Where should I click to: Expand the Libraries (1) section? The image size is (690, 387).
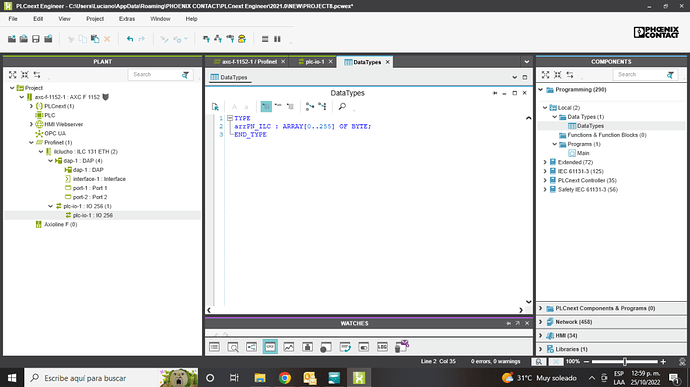[x=541, y=349]
